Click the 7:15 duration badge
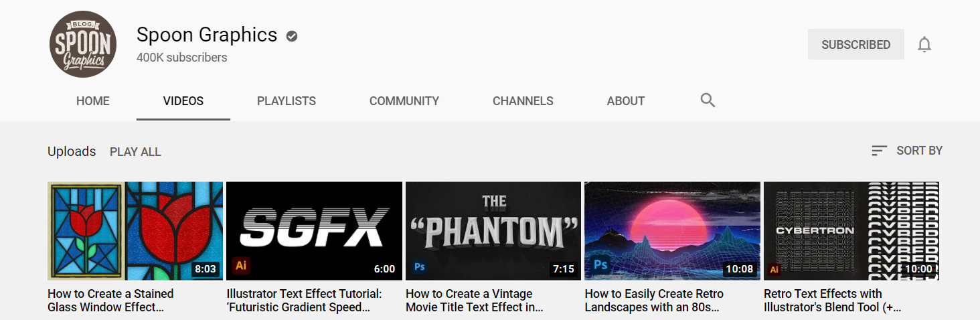 tap(564, 269)
